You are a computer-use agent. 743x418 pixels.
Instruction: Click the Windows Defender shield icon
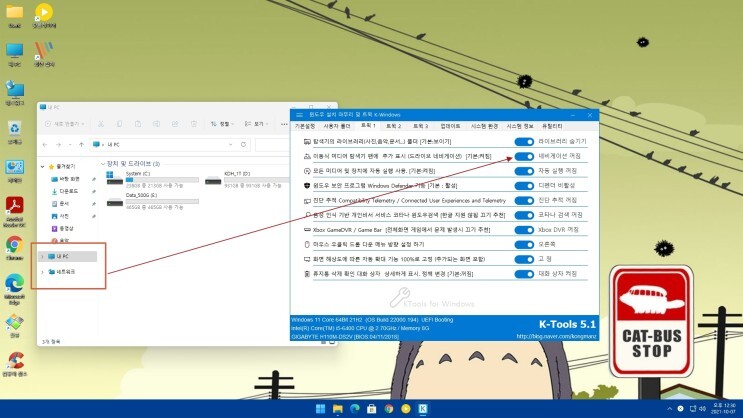point(307,186)
